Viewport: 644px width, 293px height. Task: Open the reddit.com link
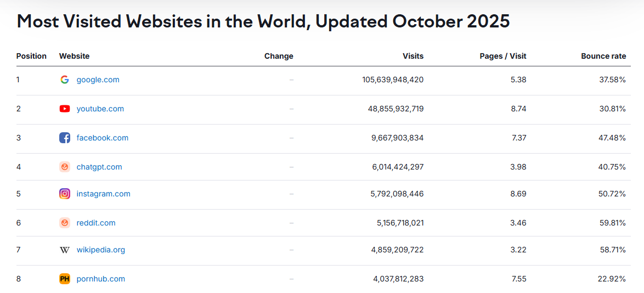tap(96, 223)
